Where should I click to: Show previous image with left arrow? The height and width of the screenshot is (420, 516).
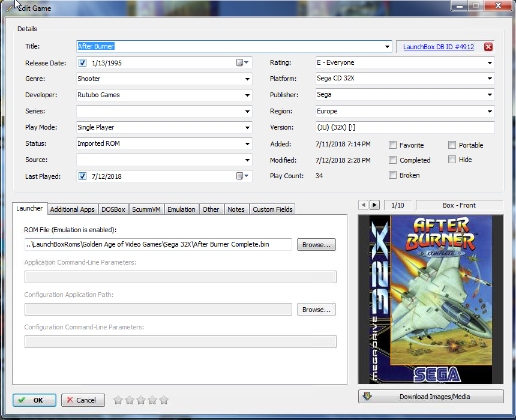[x=363, y=205]
